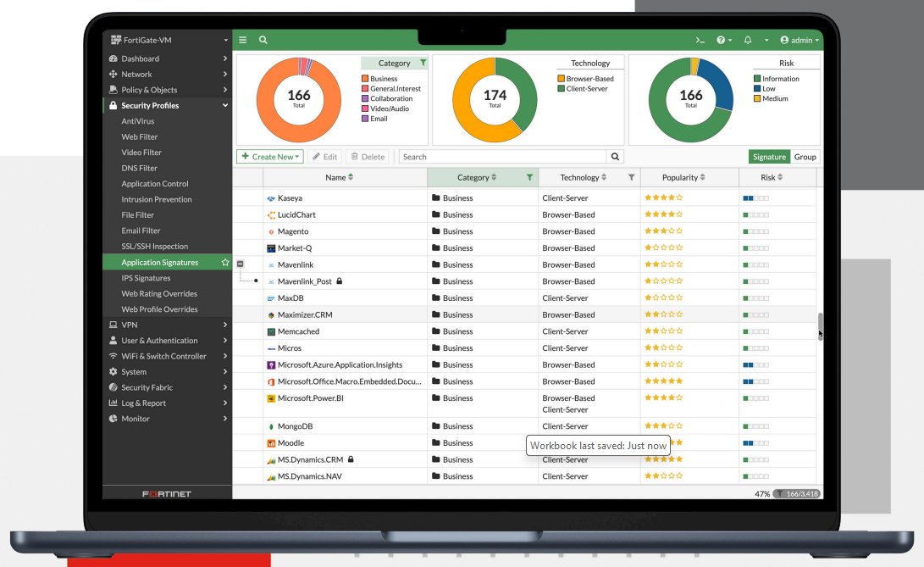Click the Low risk blue legend swatch
This screenshot has width=924, height=567.
757,88
